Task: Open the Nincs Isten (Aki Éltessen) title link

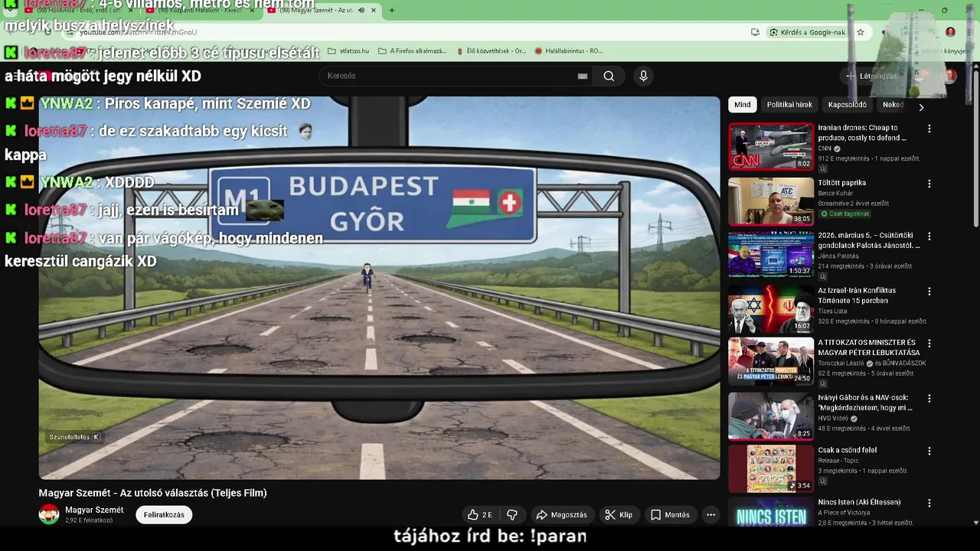Action: point(859,502)
